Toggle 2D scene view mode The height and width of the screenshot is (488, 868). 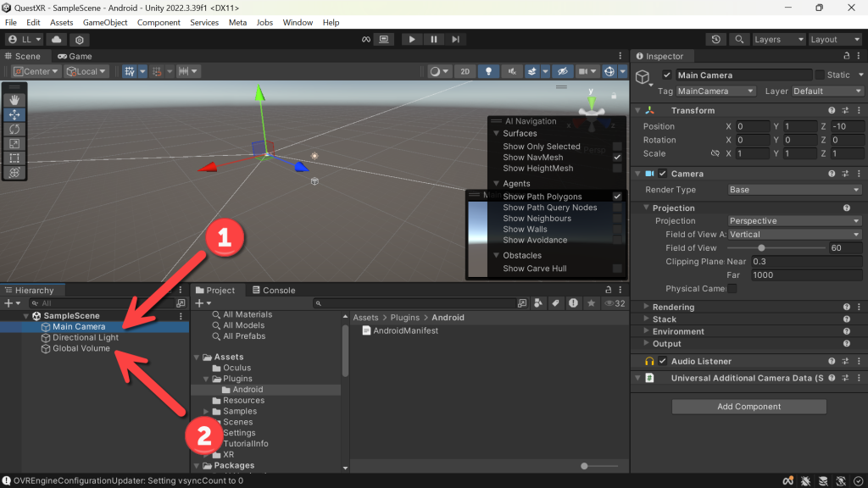point(465,71)
